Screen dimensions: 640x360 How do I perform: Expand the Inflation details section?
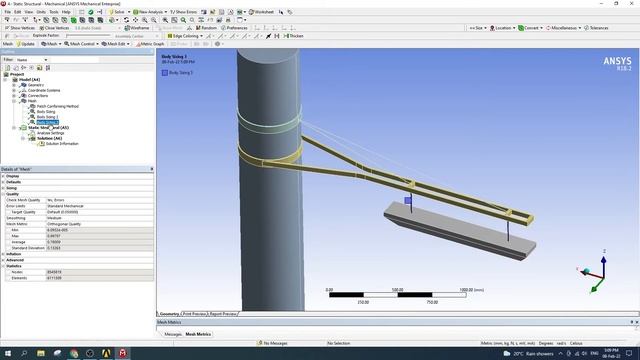click(3, 254)
